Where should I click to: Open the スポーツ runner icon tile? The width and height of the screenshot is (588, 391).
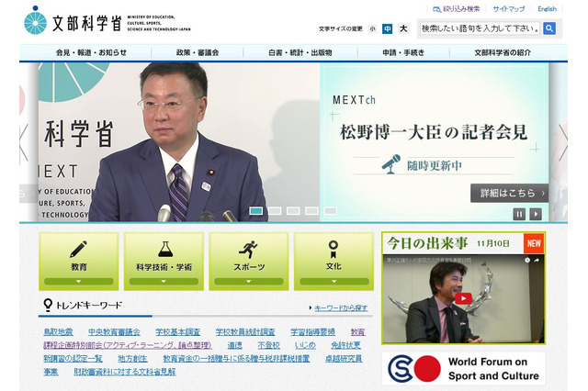click(248, 261)
